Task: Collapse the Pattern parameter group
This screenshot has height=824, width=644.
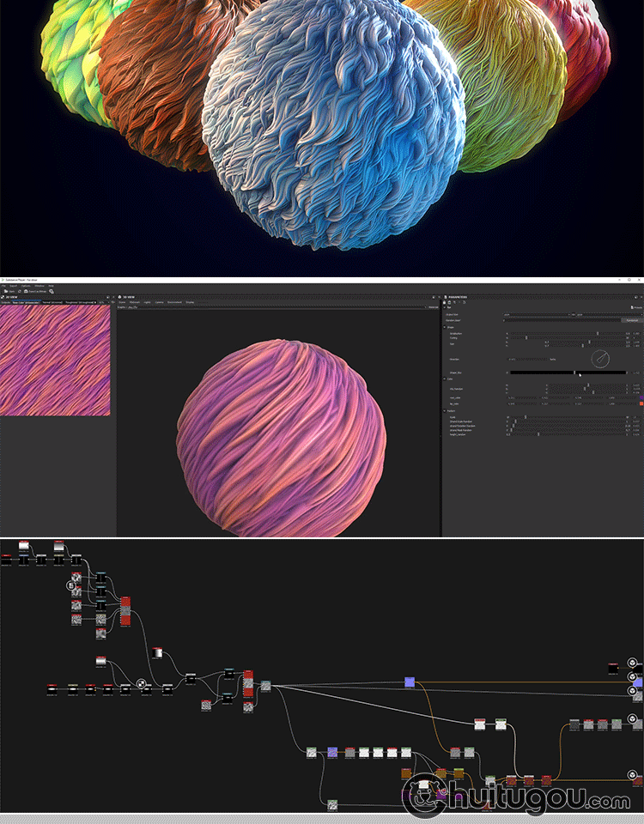Action: point(444,411)
